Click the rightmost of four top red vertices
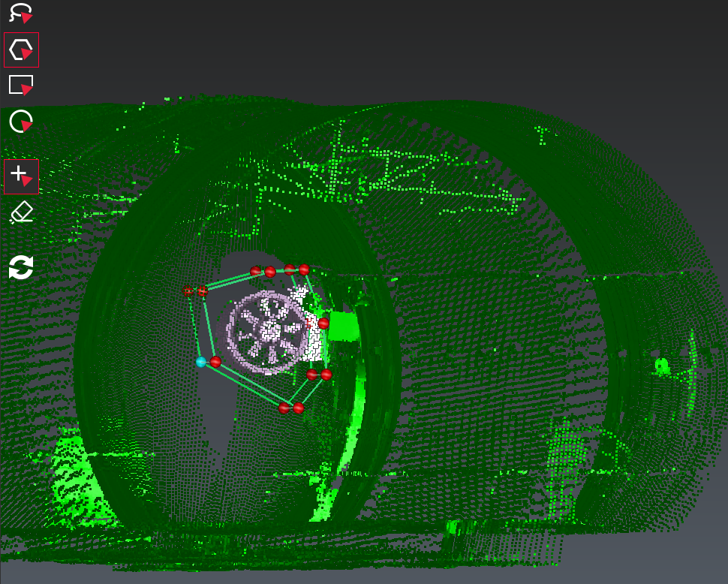The image size is (728, 584). [304, 269]
